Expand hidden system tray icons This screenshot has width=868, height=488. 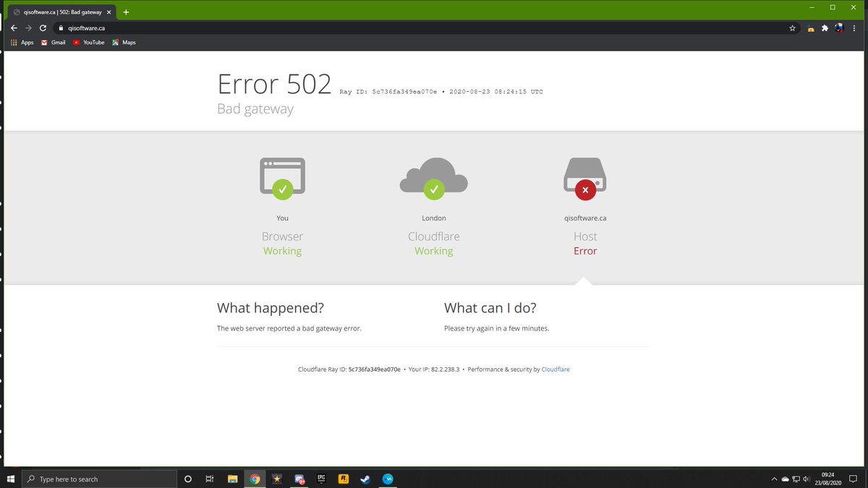coord(775,479)
